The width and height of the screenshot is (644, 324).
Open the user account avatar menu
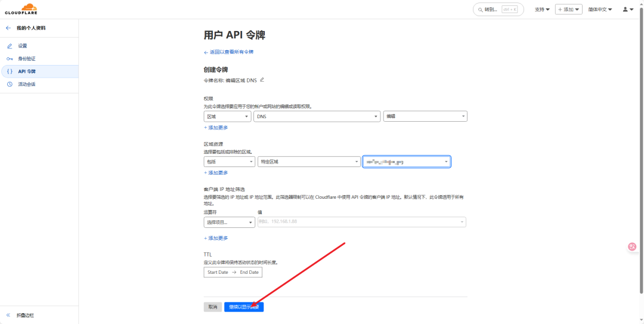tap(628, 10)
